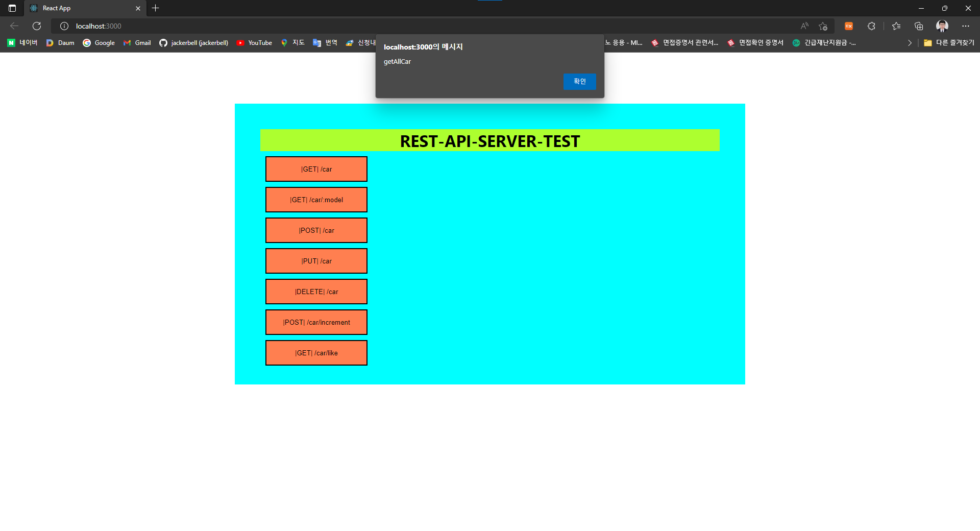Expand the bookmarks overflow chevron
Viewport: 980px width, 531px height.
coord(910,43)
